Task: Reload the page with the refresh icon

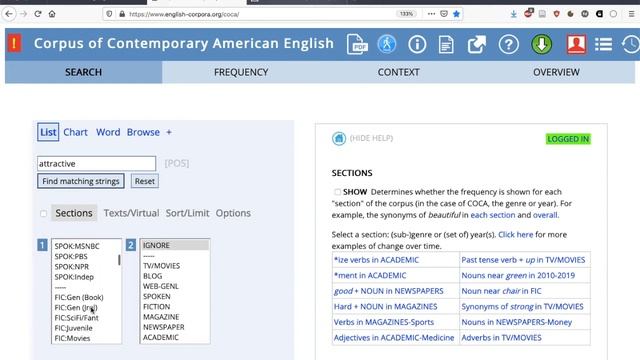Action: tap(38, 14)
